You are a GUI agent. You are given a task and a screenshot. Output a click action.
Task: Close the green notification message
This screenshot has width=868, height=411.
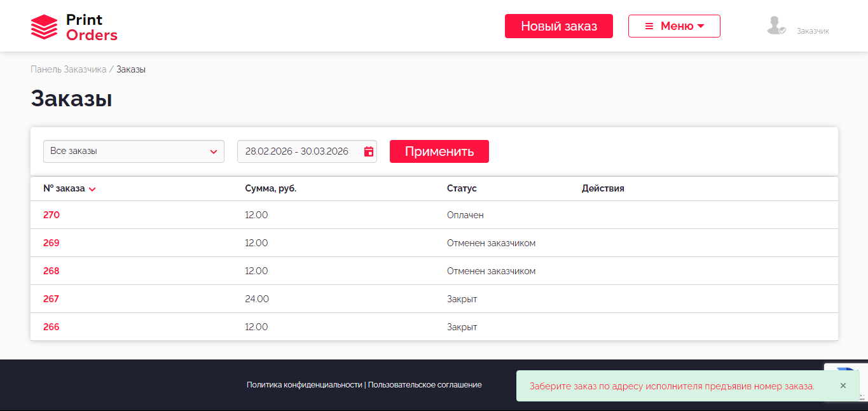(x=843, y=386)
